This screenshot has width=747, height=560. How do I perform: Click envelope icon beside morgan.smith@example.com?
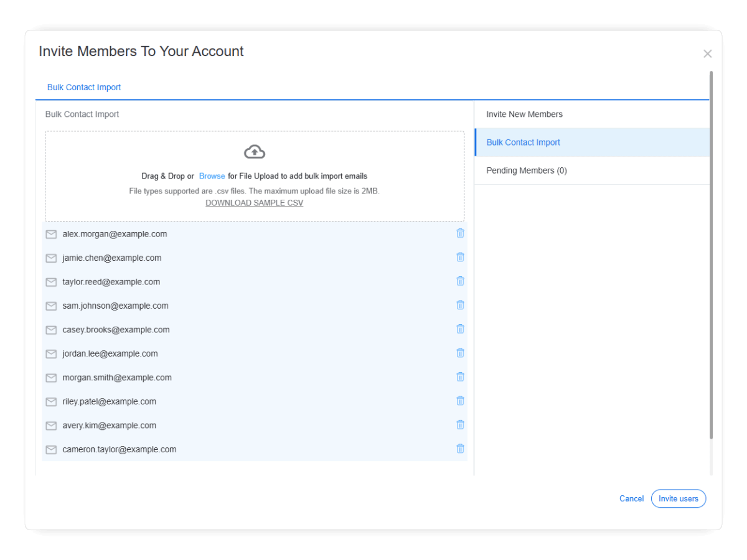point(51,378)
